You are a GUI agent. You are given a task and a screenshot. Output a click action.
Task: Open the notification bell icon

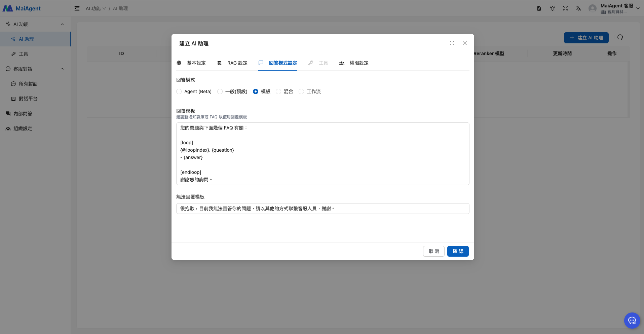tap(553, 8)
